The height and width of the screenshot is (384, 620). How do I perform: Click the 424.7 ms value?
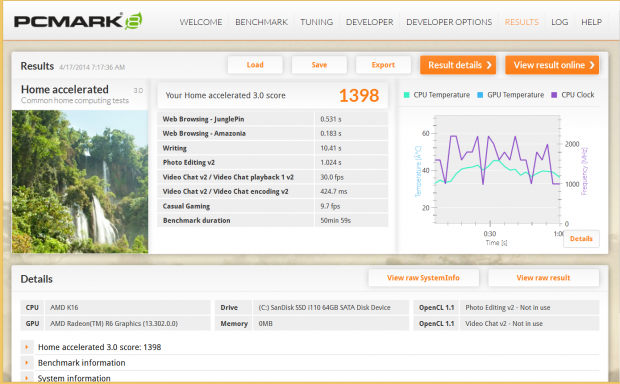(333, 191)
